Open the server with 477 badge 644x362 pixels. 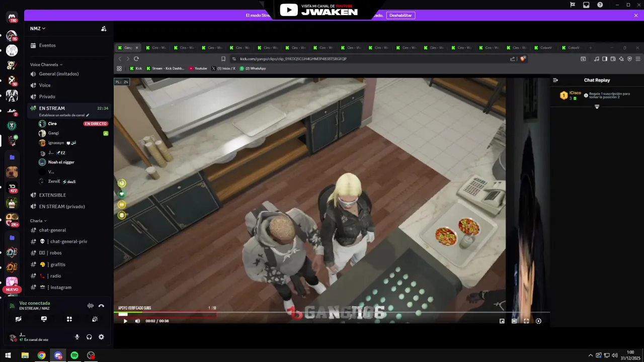tap(12, 188)
